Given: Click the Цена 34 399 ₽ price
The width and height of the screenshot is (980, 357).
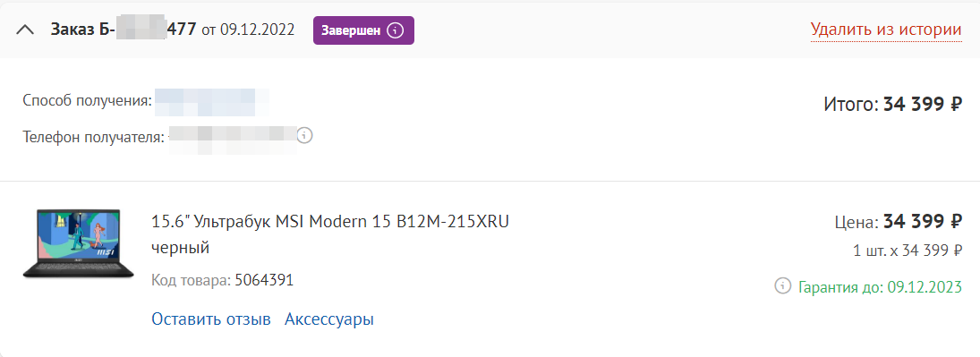Looking at the screenshot, I should [x=899, y=221].
